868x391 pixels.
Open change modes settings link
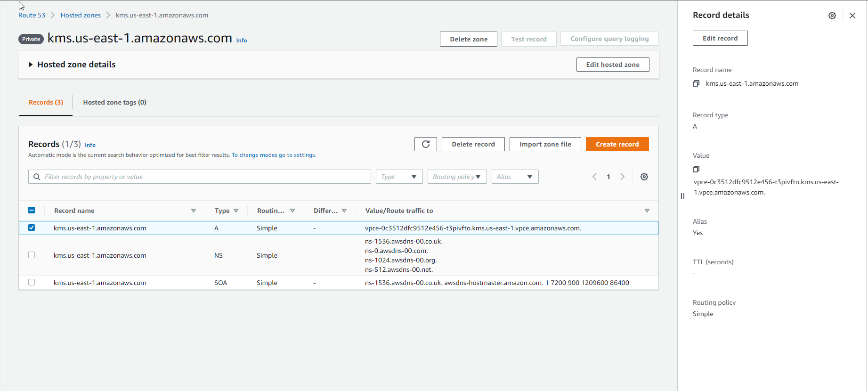(x=273, y=155)
